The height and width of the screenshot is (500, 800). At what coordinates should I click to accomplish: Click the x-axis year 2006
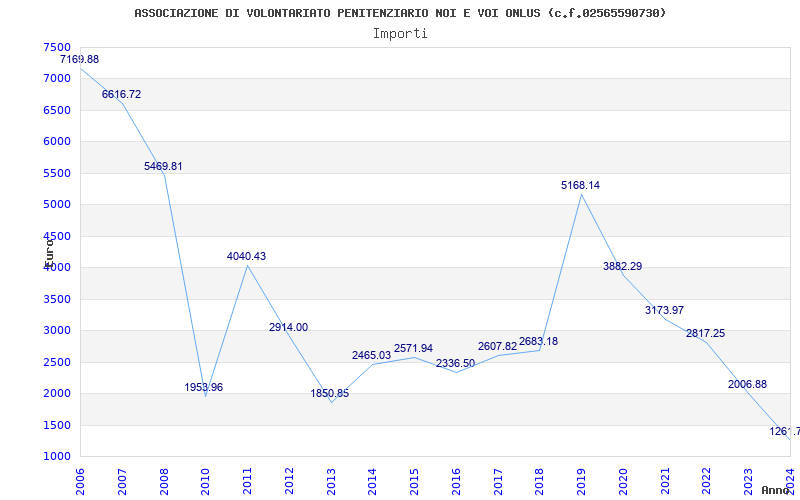coord(80,482)
